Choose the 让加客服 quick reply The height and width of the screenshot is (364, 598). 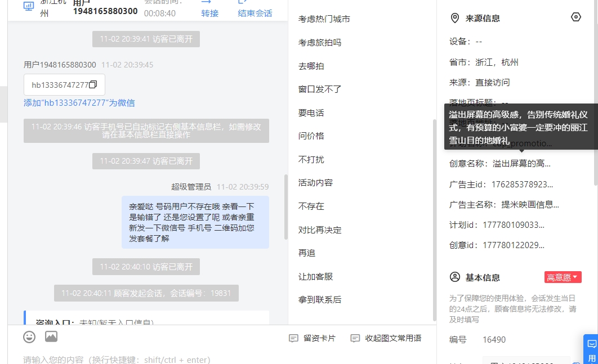coord(315,277)
